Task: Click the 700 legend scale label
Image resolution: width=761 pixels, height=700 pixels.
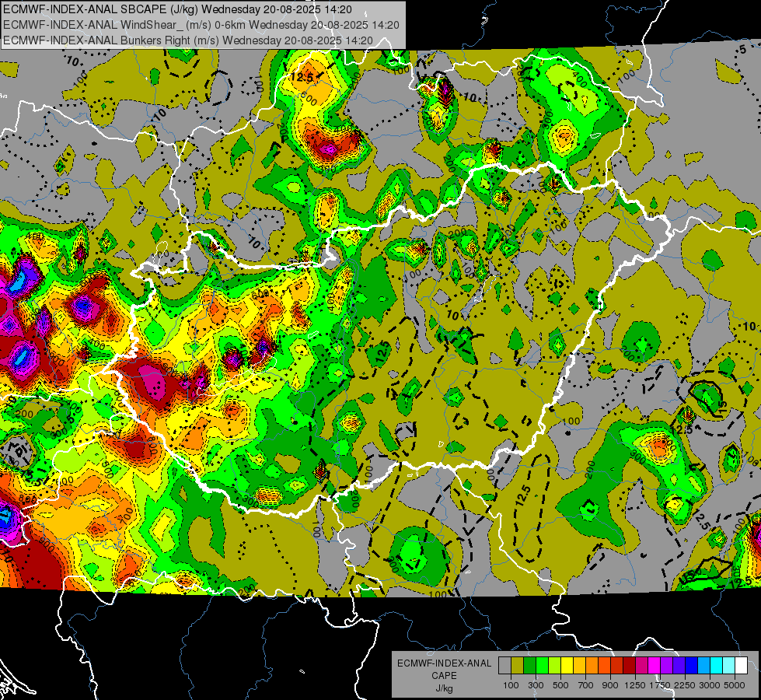Action: click(586, 685)
